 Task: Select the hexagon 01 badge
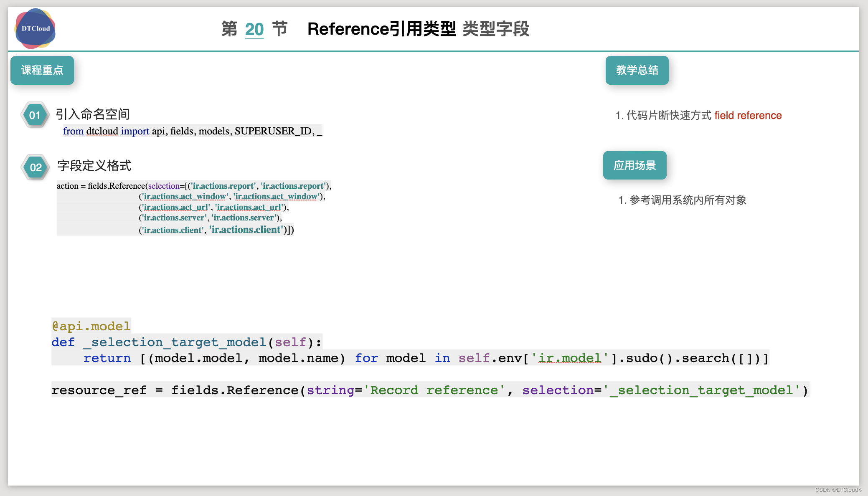tap(35, 115)
